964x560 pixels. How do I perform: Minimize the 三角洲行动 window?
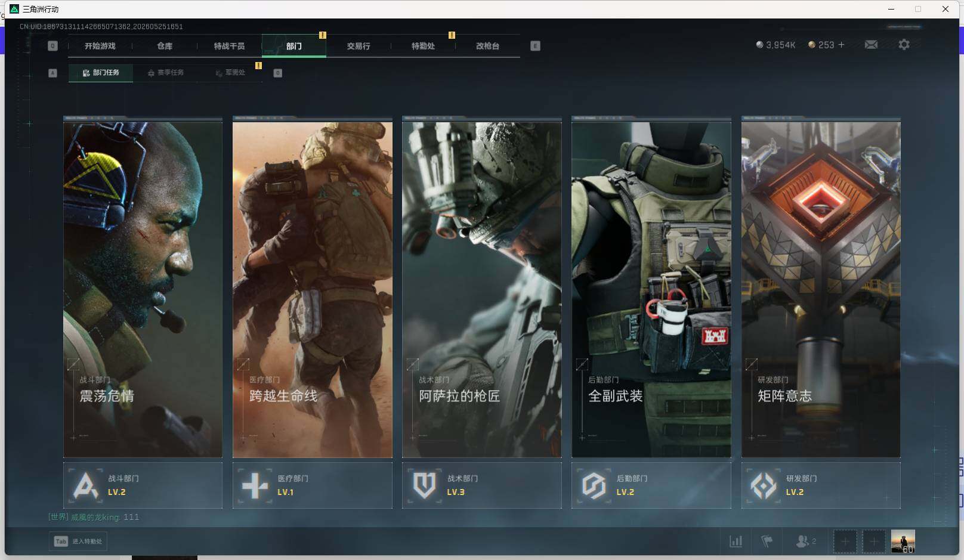point(891,9)
